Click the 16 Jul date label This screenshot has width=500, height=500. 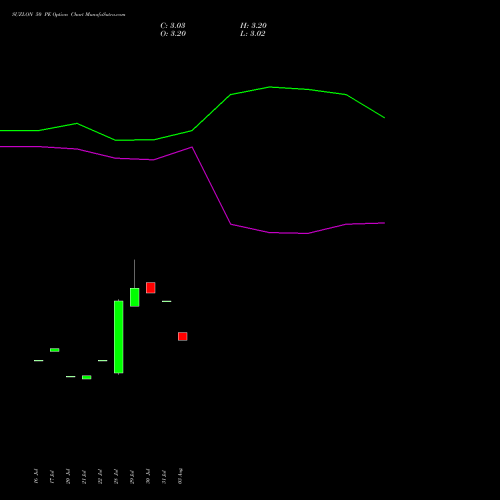pyautogui.click(x=36, y=476)
